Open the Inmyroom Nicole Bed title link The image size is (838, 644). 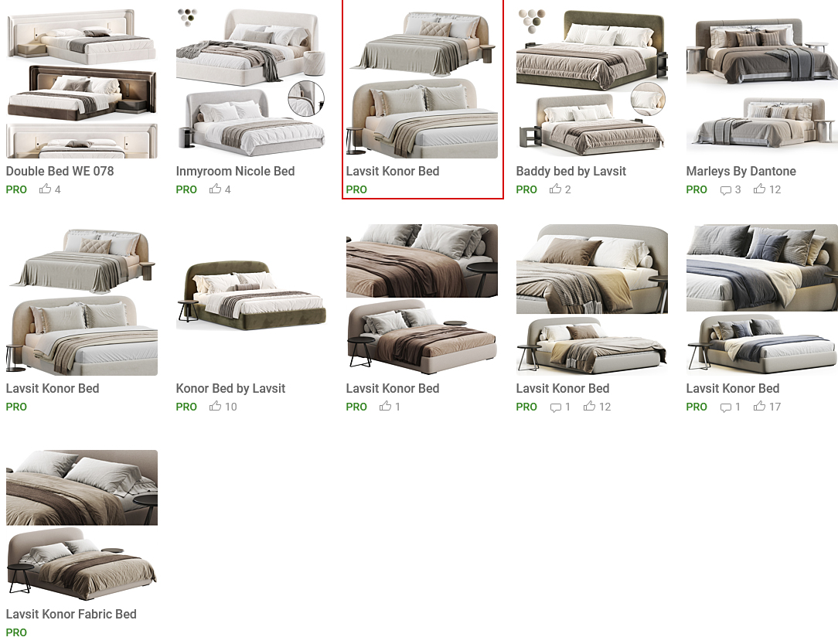(235, 171)
